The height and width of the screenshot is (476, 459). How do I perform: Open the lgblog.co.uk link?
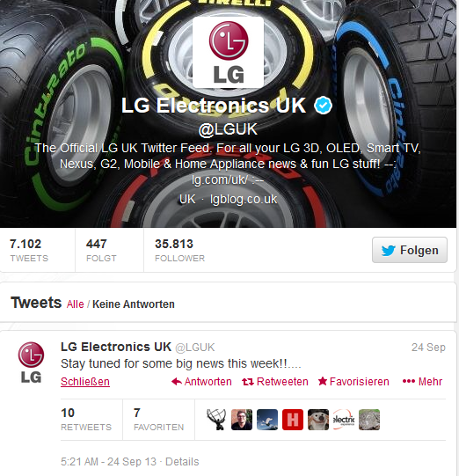pos(244,200)
